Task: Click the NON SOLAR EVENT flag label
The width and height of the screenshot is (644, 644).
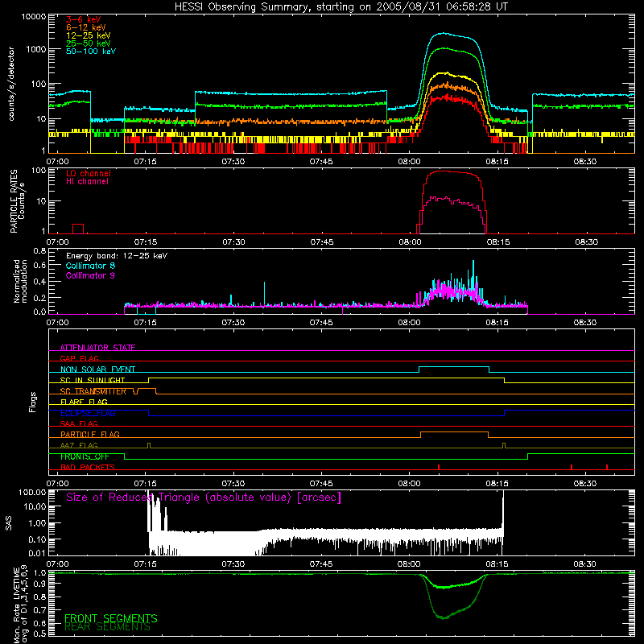Action: coord(97,369)
